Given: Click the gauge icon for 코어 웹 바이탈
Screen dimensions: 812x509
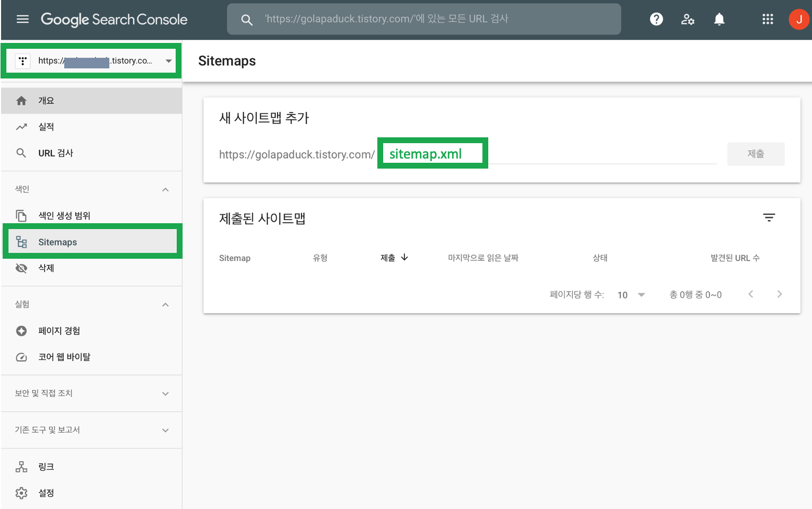Looking at the screenshot, I should [x=21, y=357].
